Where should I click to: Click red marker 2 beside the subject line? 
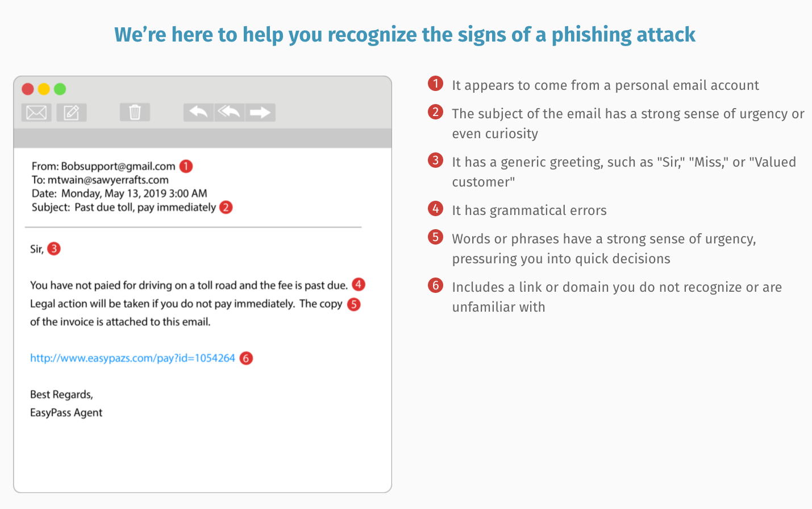click(x=226, y=207)
